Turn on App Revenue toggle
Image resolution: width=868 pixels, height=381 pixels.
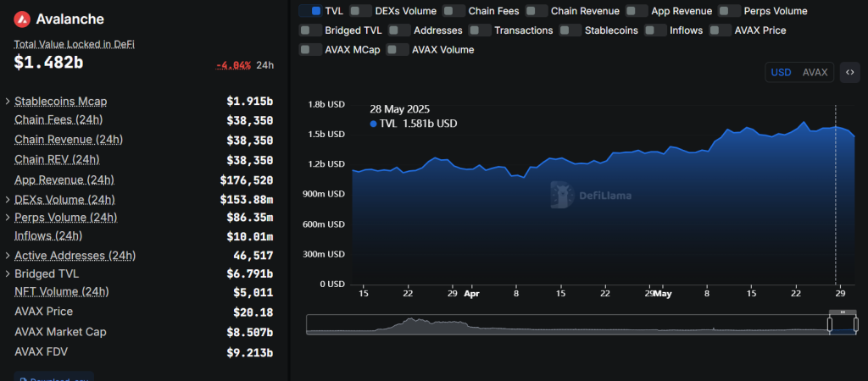pos(637,11)
